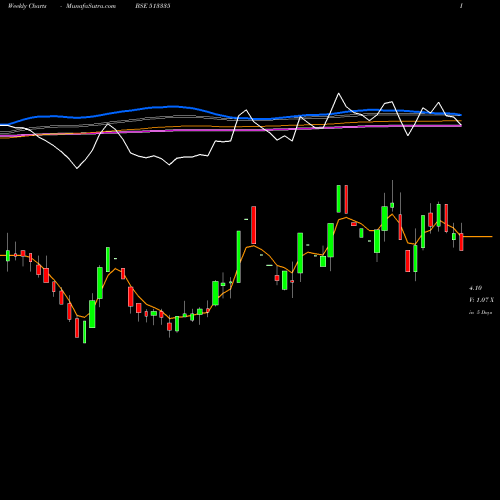Click the 'BSE 513335' symbol text
This screenshot has width=500, height=500.
click(x=153, y=6)
